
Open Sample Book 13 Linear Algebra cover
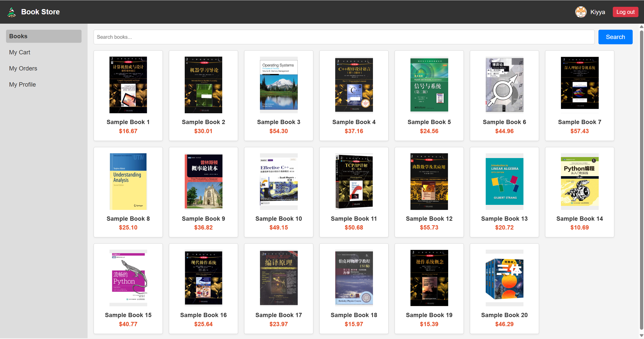[504, 181]
